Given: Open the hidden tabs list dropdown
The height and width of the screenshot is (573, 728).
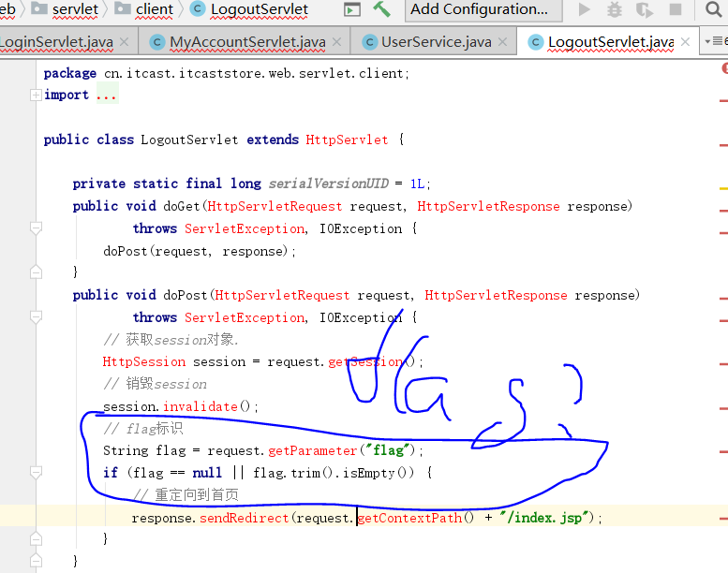Looking at the screenshot, I should pyautogui.click(x=715, y=41).
